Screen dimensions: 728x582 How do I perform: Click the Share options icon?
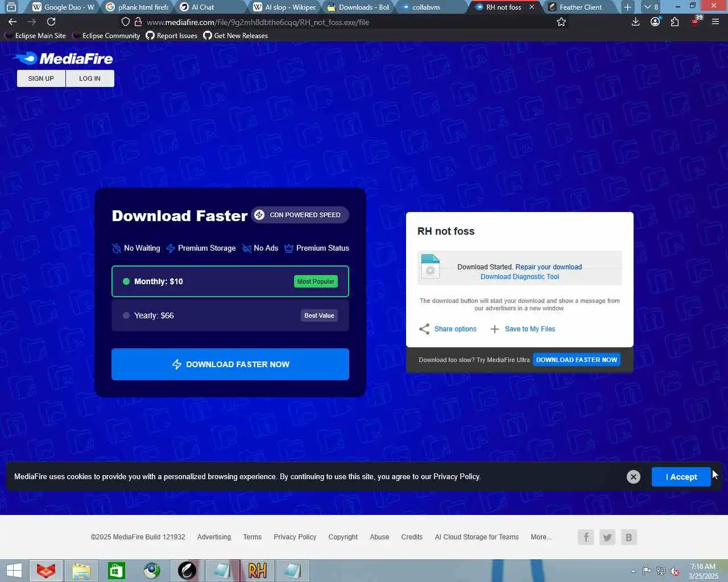pos(424,329)
